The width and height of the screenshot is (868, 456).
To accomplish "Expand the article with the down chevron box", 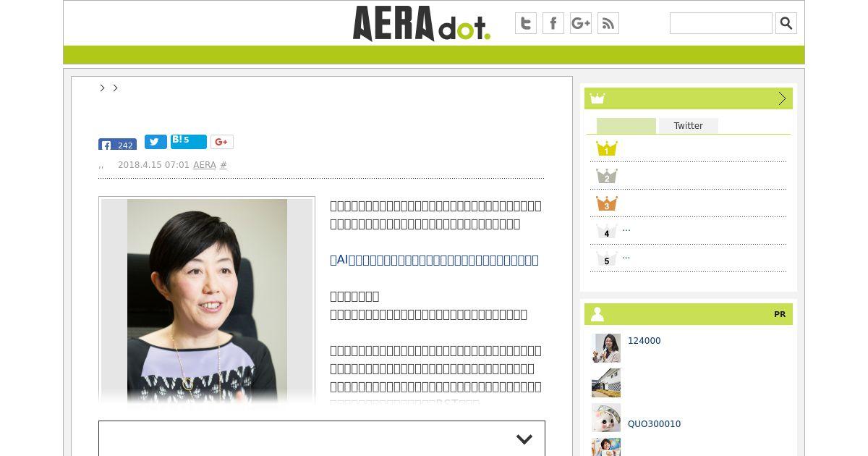I will tap(322, 439).
